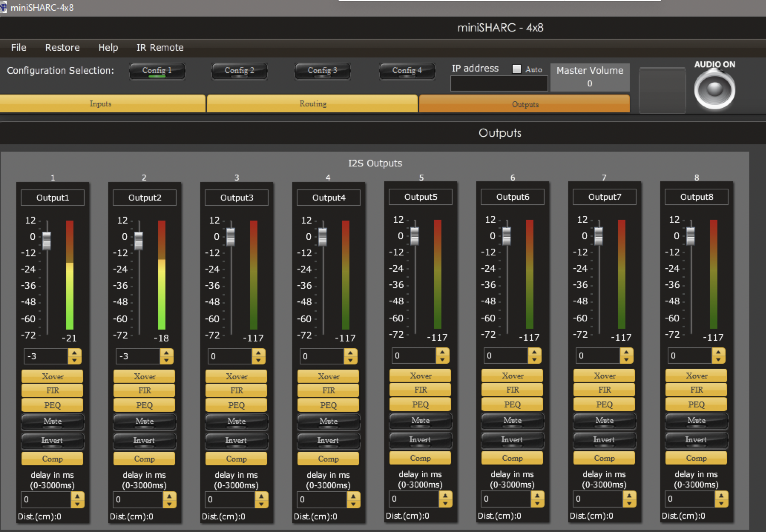Increase Output5 delay using up arrow

[x=445, y=495]
